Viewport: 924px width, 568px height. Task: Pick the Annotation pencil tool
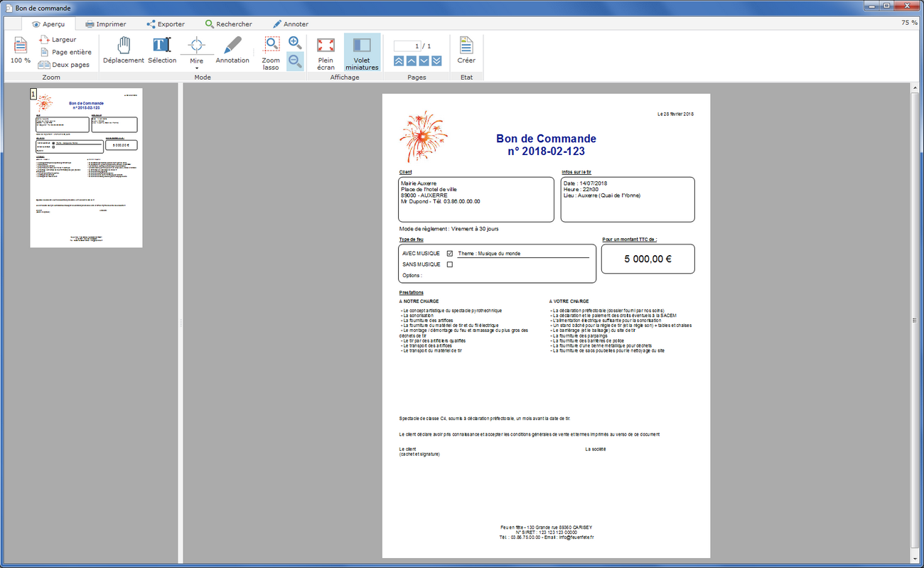pyautogui.click(x=232, y=51)
